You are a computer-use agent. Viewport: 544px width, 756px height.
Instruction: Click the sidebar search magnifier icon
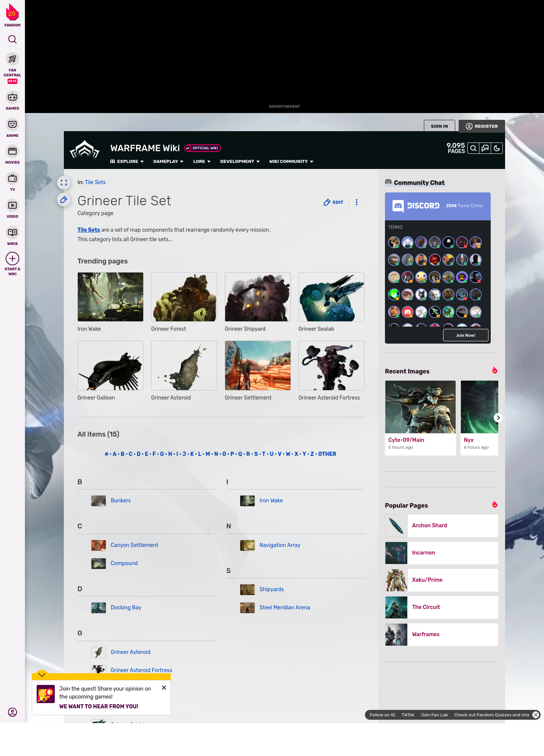click(x=12, y=39)
